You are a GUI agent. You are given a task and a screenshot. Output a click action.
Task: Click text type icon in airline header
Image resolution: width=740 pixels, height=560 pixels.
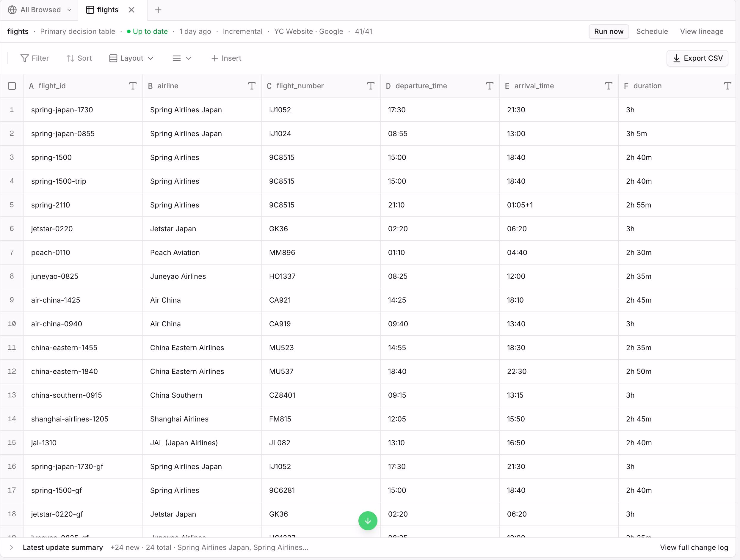pos(252,86)
